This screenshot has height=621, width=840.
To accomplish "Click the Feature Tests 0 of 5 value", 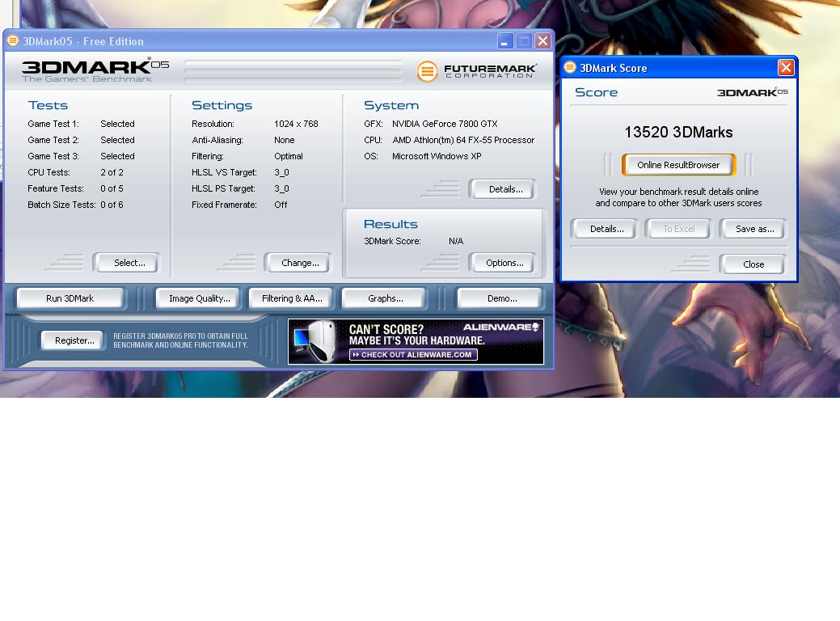I will tap(112, 188).
